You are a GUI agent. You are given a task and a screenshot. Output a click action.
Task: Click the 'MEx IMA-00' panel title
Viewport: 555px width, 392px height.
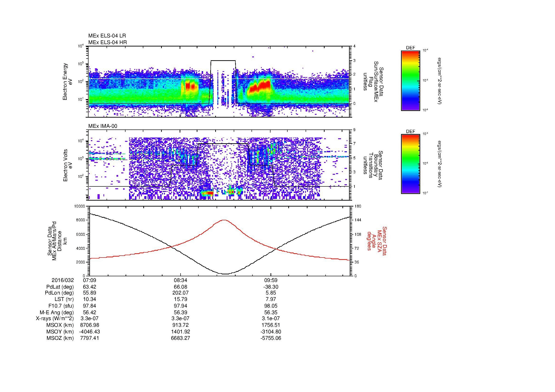103,126
